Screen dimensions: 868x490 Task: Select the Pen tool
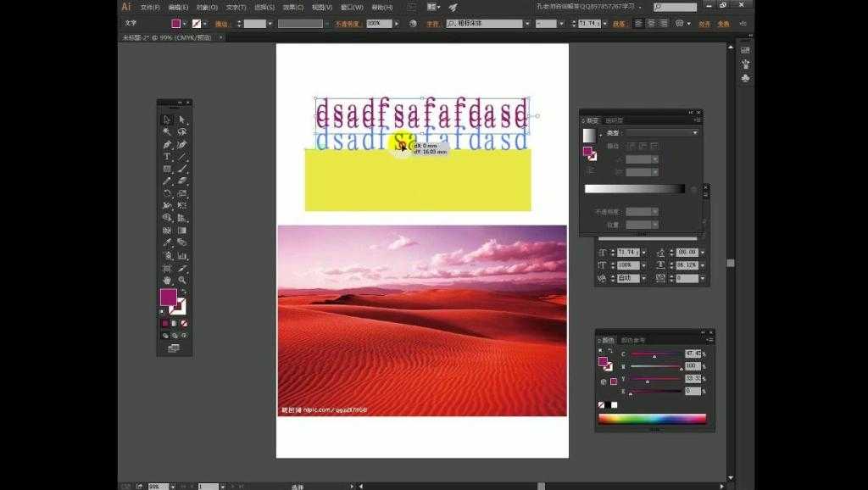[167, 144]
